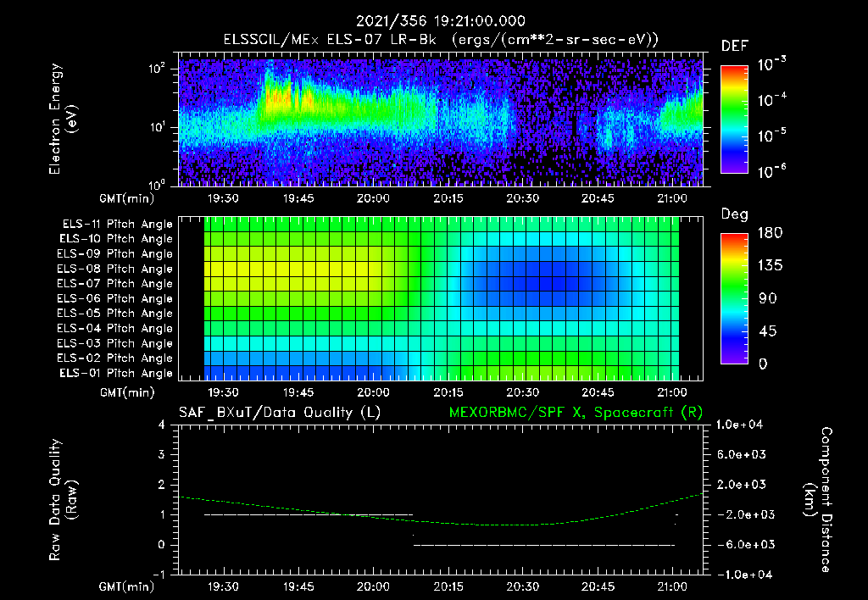Click the Electron Energy (eV) axis label
Viewport: 868px width, 600px height.
63,119
